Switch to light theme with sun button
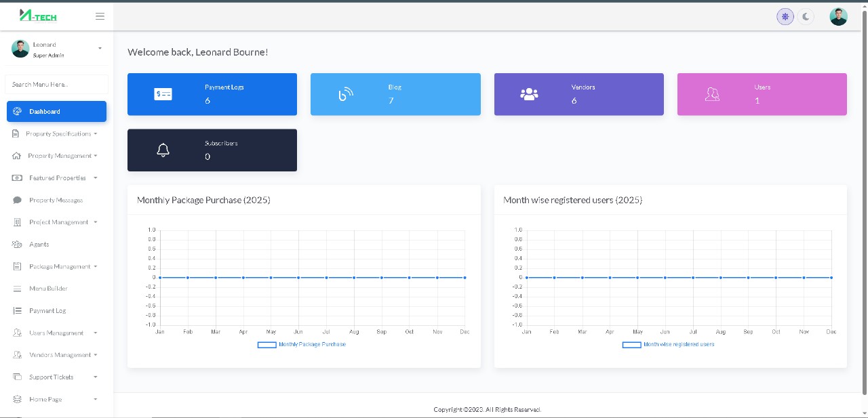 (x=785, y=17)
